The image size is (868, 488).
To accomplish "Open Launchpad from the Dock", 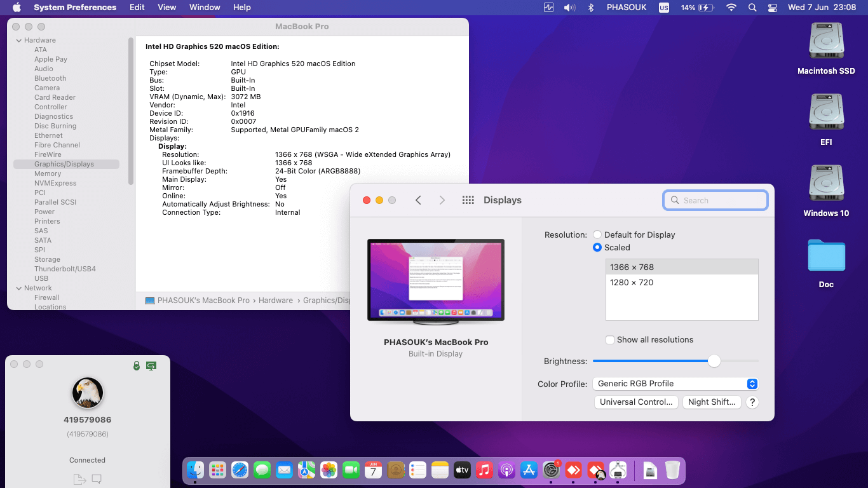I will [x=217, y=470].
